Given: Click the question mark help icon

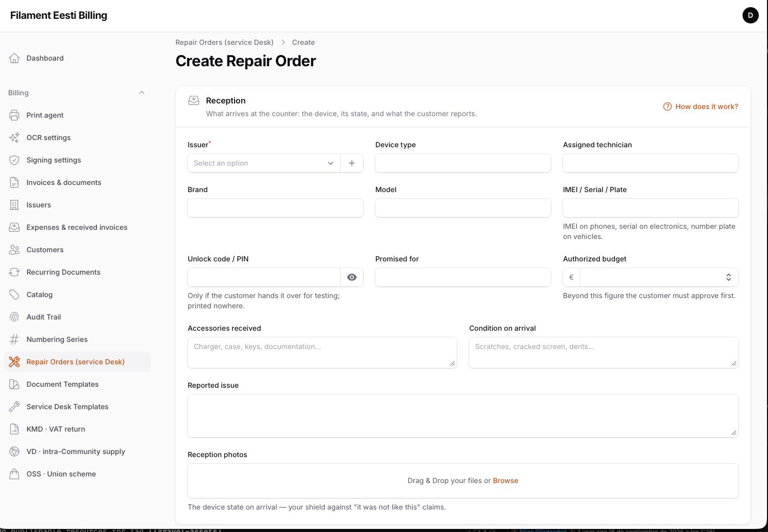Looking at the screenshot, I should click(x=667, y=107).
